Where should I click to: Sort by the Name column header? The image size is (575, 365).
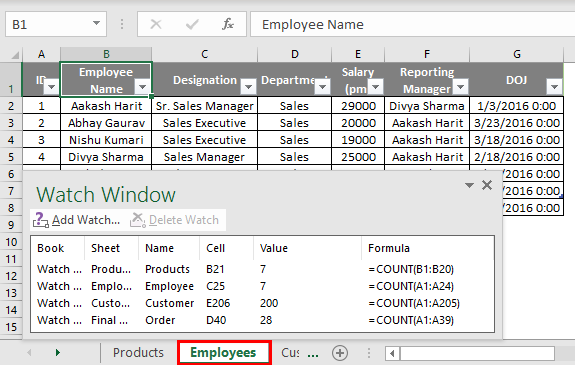169,248
